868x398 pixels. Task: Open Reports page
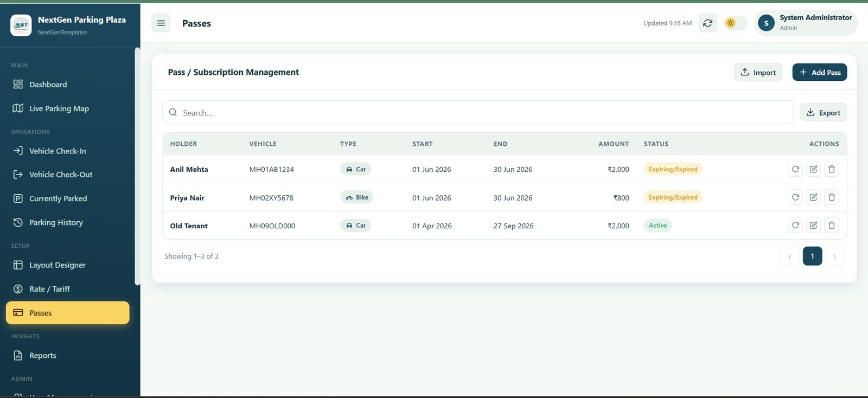coord(68,356)
